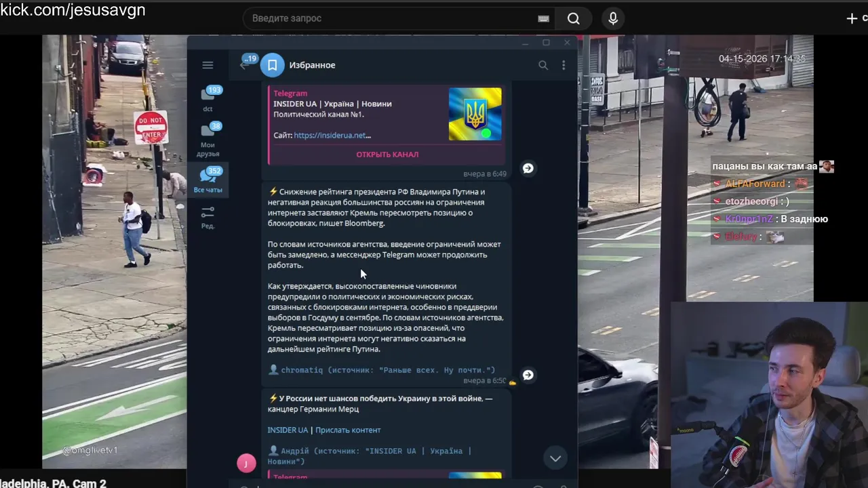Search within the Избранное chat
This screenshot has height=488, width=868.
pos(543,65)
